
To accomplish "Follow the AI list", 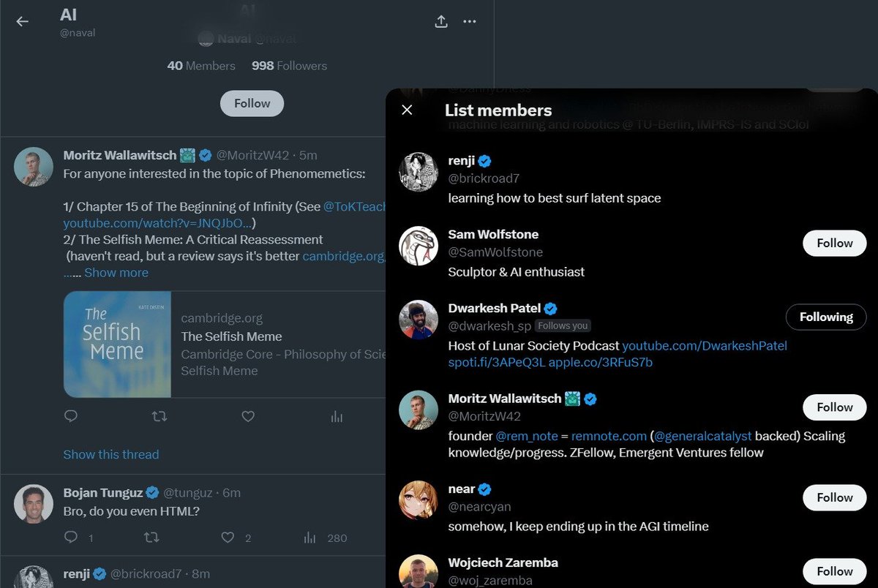I will 252,103.
